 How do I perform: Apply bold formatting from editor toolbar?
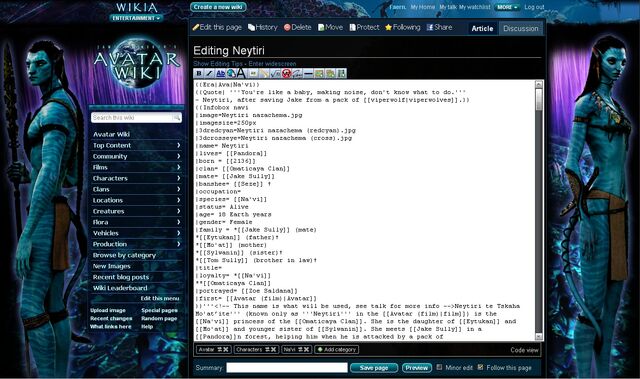point(199,73)
